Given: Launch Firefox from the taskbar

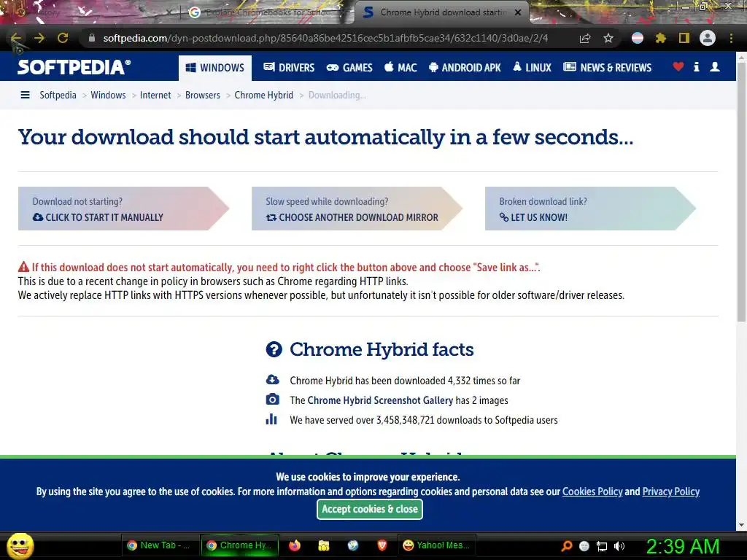Looking at the screenshot, I should [x=295, y=545].
